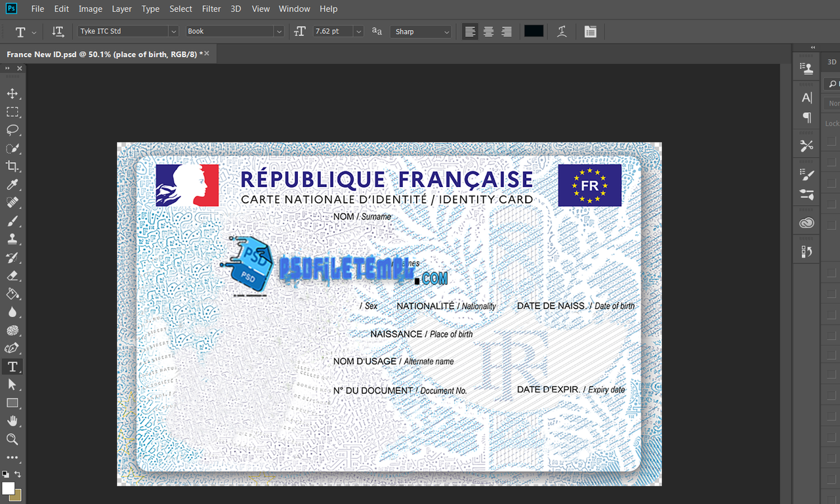The image size is (840, 504).
Task: Expand the toolbar double-arrow toggle
Action: click(9, 68)
